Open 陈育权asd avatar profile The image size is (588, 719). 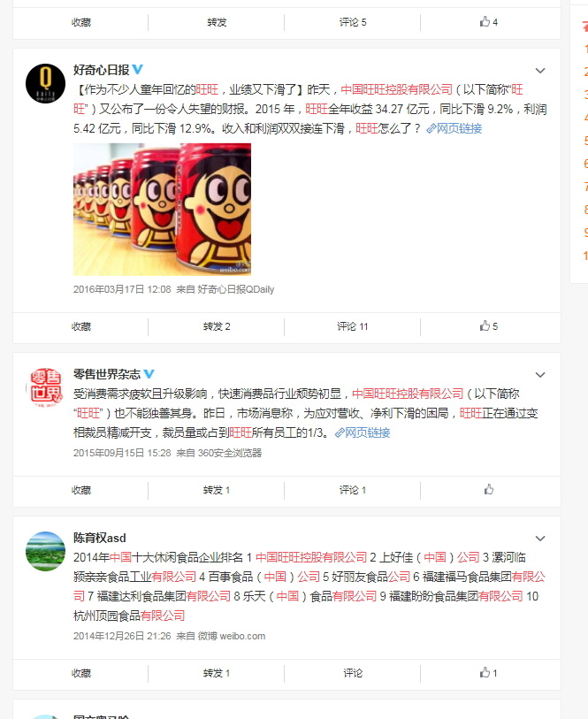[x=45, y=551]
